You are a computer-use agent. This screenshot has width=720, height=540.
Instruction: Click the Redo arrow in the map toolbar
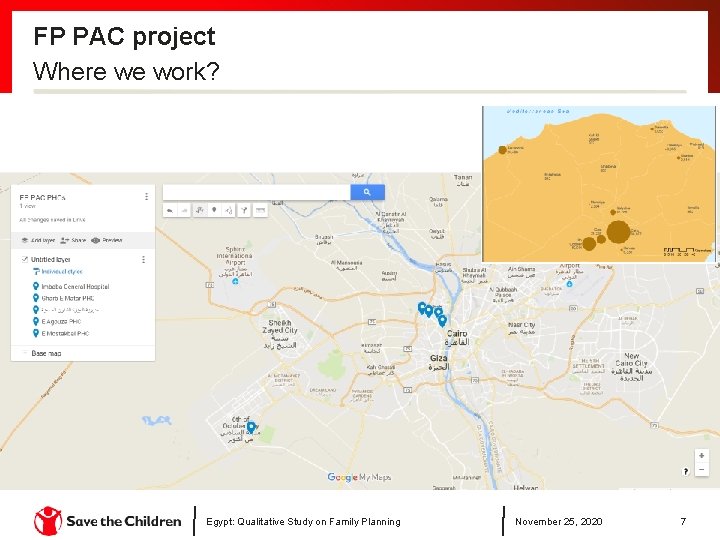click(x=184, y=210)
